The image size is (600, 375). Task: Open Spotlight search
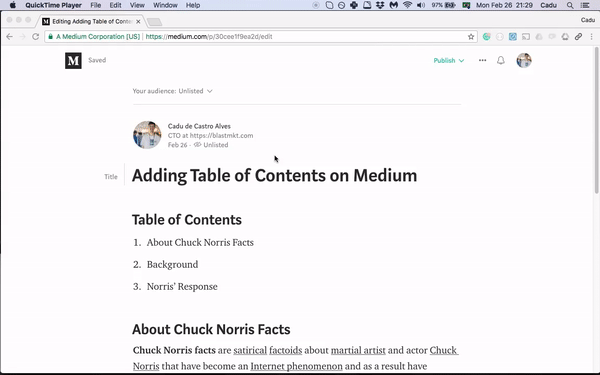point(570,5)
